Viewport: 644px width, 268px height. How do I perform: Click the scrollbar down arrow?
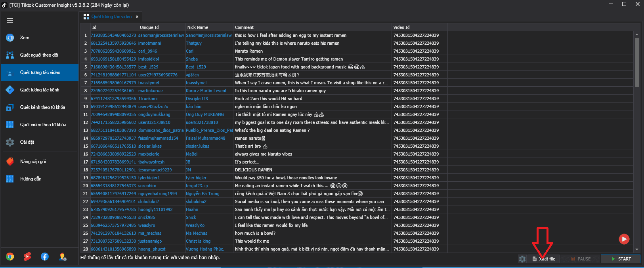point(637,249)
